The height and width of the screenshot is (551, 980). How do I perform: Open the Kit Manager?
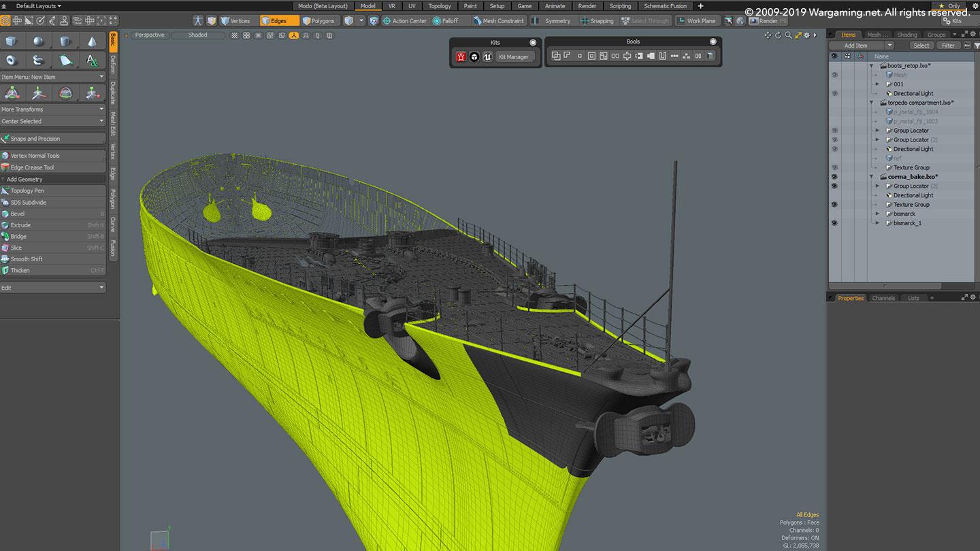(513, 57)
